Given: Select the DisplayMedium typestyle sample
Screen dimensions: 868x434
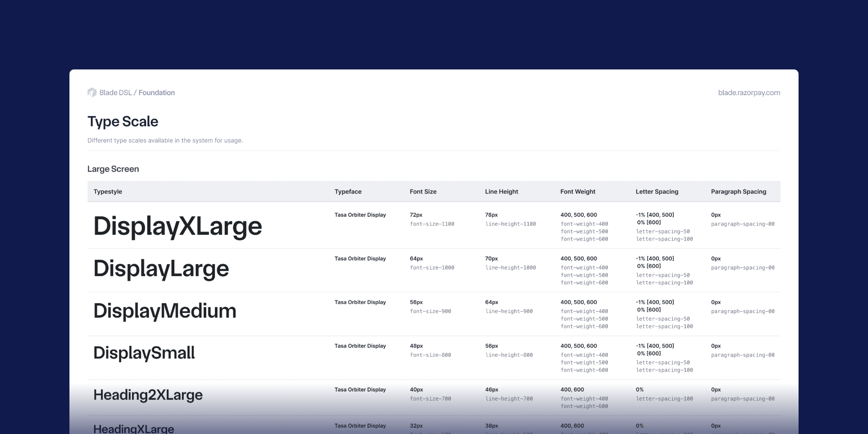Looking at the screenshot, I should pos(165,311).
